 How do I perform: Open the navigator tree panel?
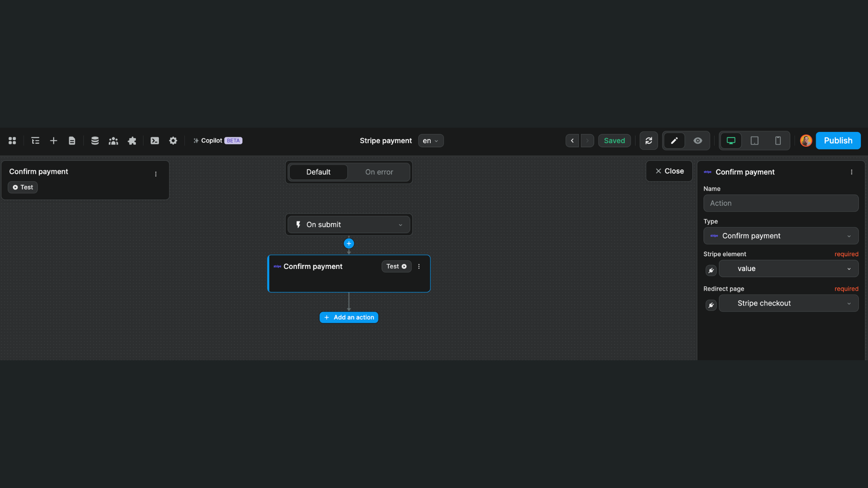[35, 141]
